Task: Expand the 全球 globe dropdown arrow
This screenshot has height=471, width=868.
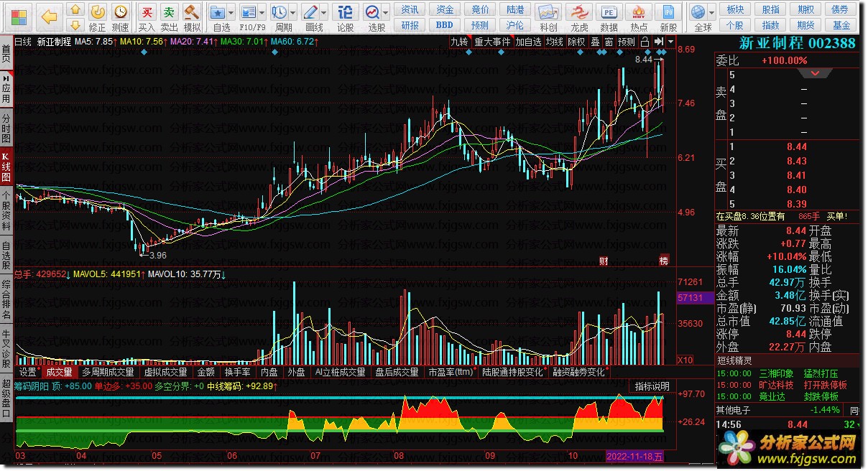Action: (712, 12)
